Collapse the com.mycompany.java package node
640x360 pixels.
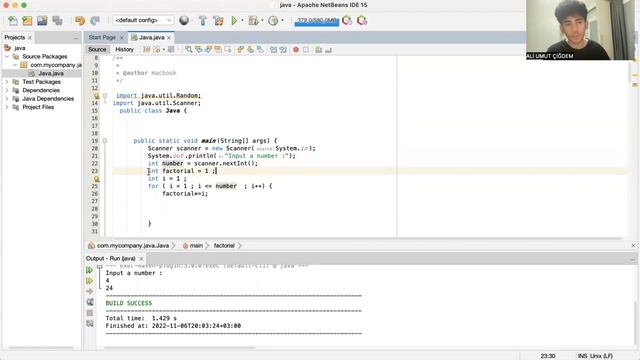tap(15, 65)
